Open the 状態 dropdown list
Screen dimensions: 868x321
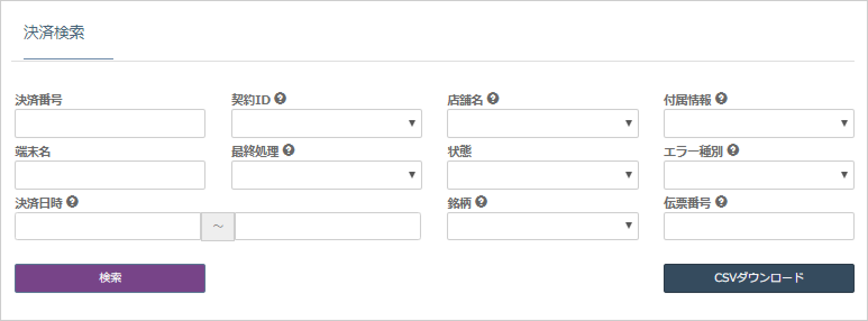coord(542,175)
